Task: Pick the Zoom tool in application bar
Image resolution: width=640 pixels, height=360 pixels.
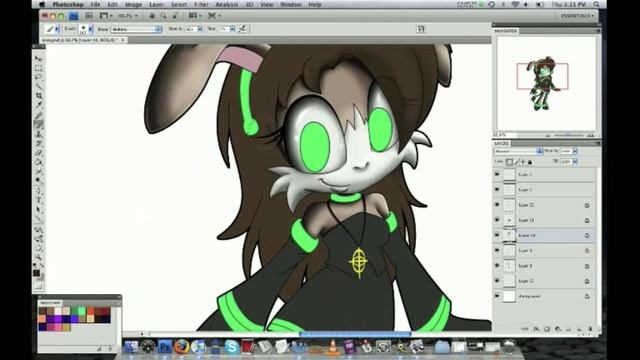Action: [163, 16]
